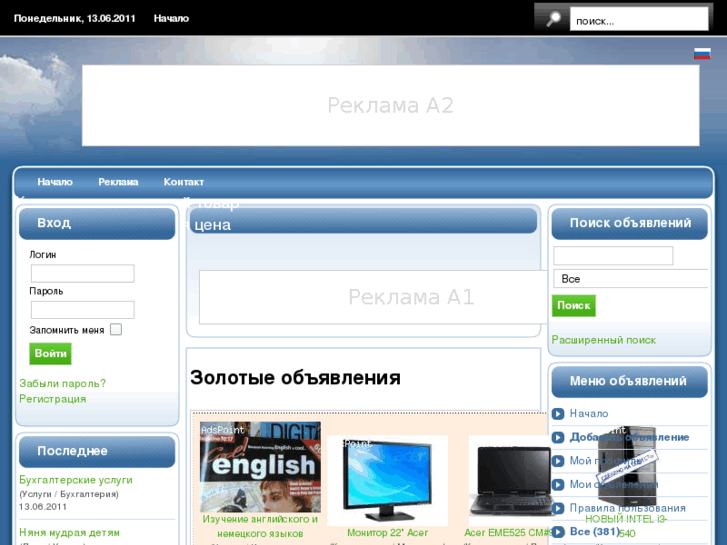Switch language using the Russian flag icon
The image size is (727, 545).
click(x=702, y=54)
